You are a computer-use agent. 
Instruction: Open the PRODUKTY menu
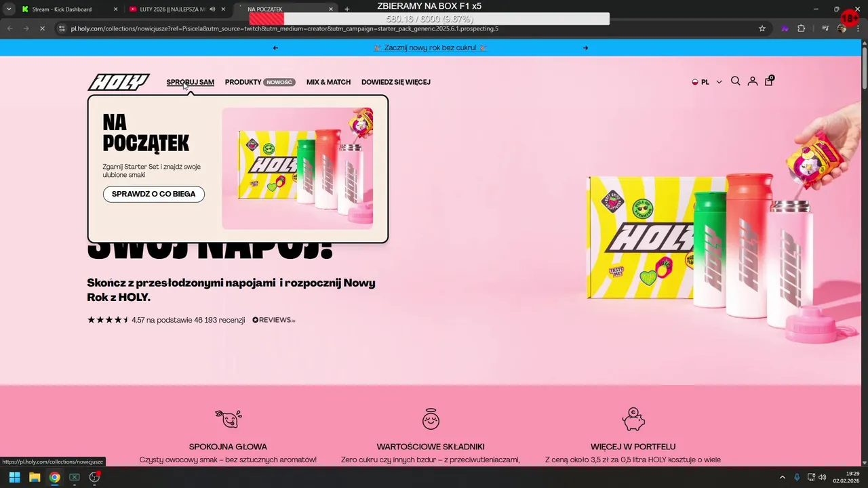coord(243,82)
